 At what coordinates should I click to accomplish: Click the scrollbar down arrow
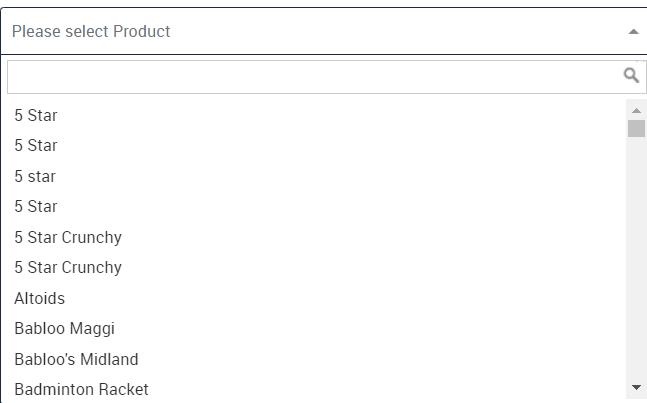click(x=636, y=387)
